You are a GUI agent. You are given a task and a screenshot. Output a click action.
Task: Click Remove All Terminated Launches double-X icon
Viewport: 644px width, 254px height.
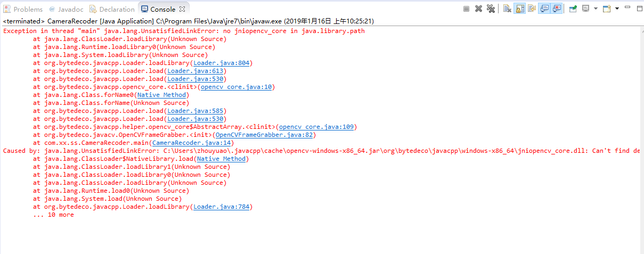(x=491, y=9)
